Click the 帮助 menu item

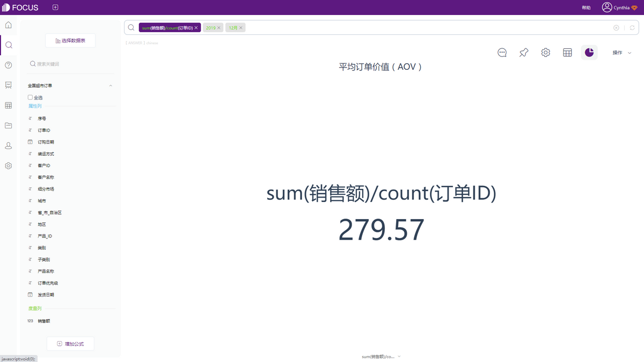(x=586, y=7)
